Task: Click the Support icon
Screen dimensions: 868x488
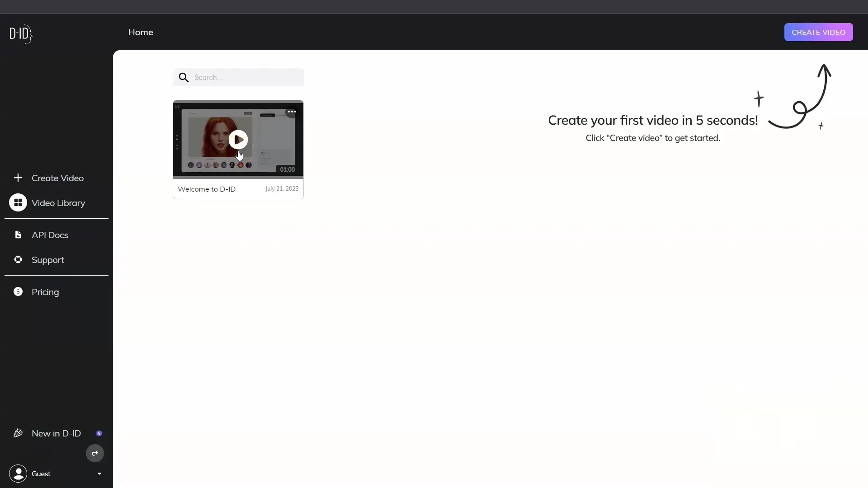Action: pyautogui.click(x=17, y=259)
